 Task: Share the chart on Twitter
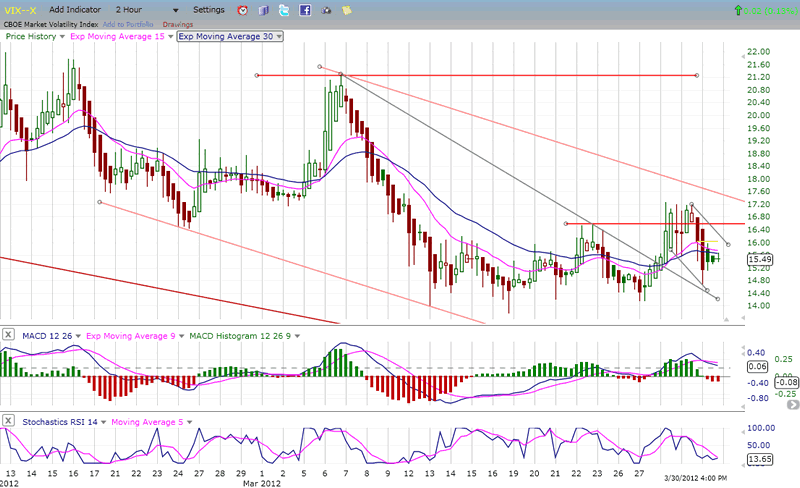pyautogui.click(x=284, y=10)
